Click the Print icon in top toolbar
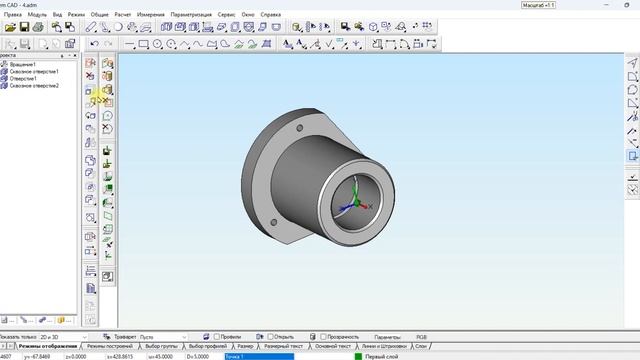The image size is (640, 360). [38, 27]
